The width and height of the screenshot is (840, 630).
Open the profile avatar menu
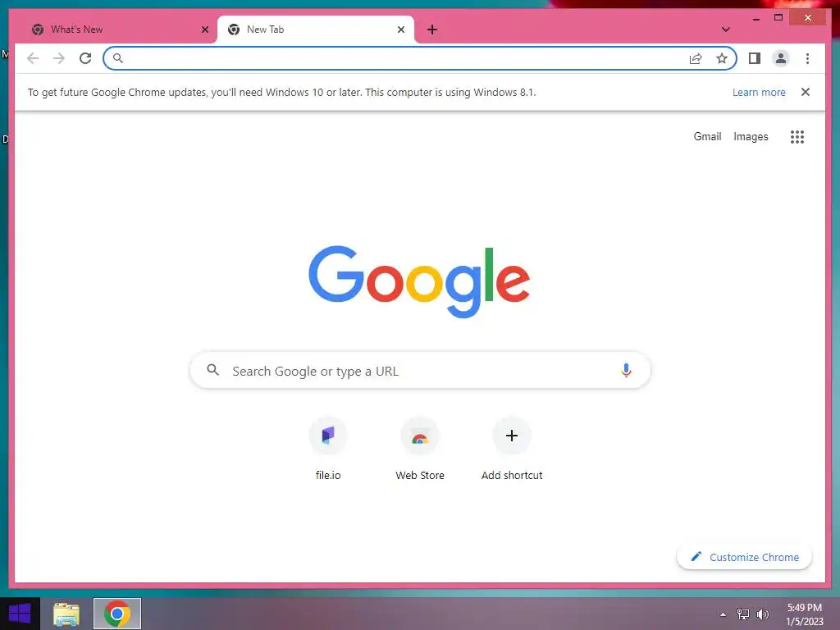click(781, 58)
